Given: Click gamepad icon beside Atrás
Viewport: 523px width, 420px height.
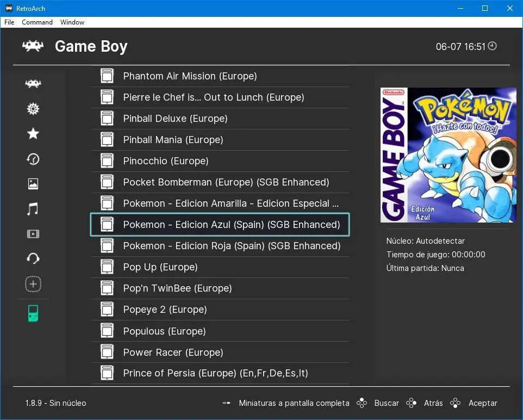Looking at the screenshot, I should (x=411, y=403).
